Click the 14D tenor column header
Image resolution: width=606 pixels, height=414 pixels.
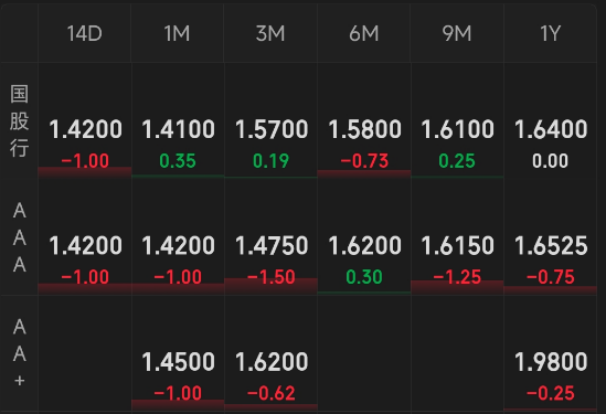84,33
